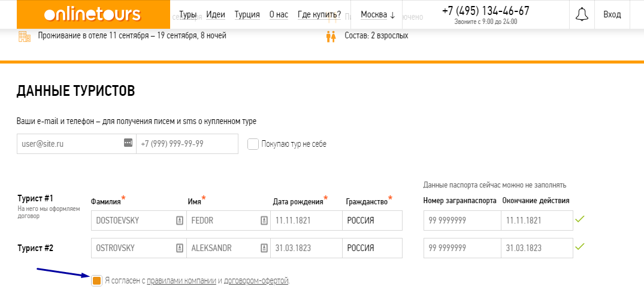The image size is (644, 302).
Task: Open the Туры menu item
Action: [x=188, y=15]
